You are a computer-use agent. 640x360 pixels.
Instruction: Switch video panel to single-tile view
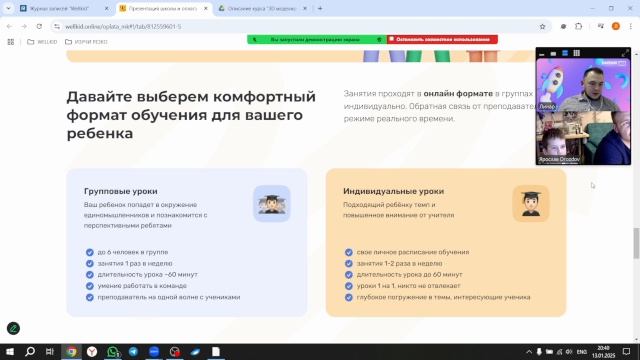tap(553, 53)
